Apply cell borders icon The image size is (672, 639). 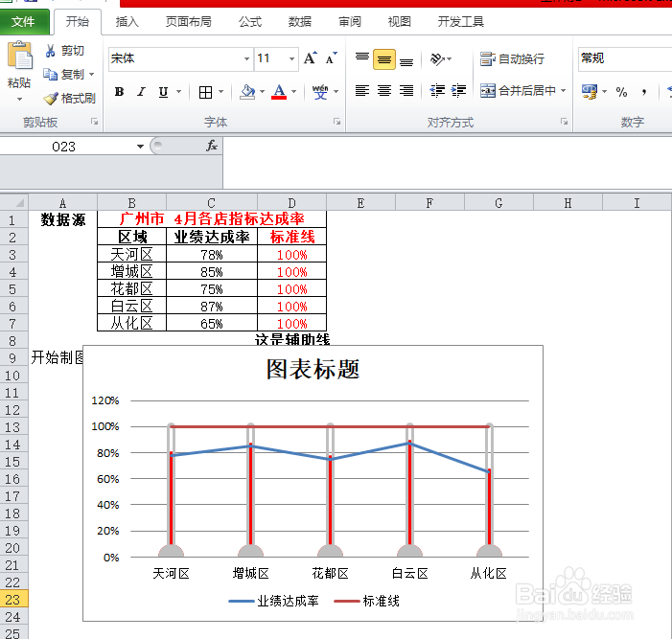click(206, 92)
